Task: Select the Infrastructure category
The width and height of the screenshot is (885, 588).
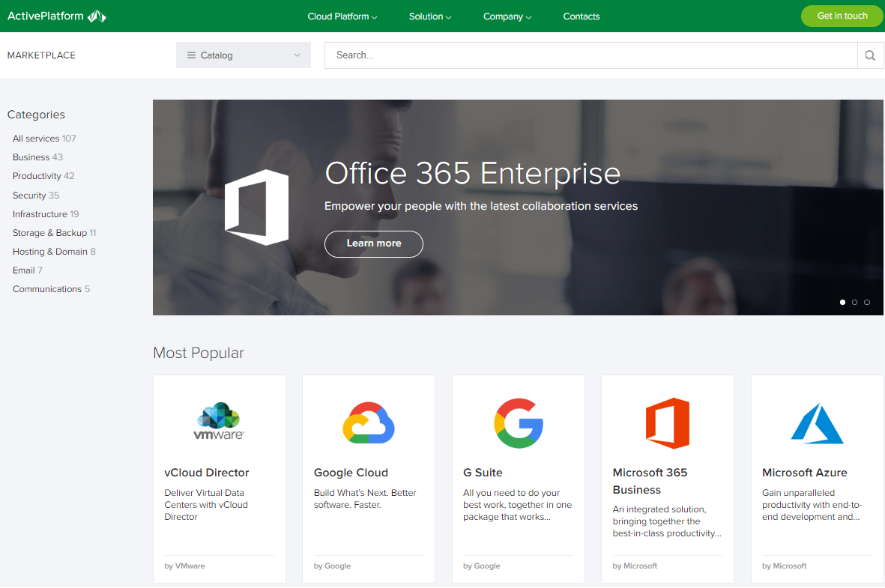Action: (46, 214)
